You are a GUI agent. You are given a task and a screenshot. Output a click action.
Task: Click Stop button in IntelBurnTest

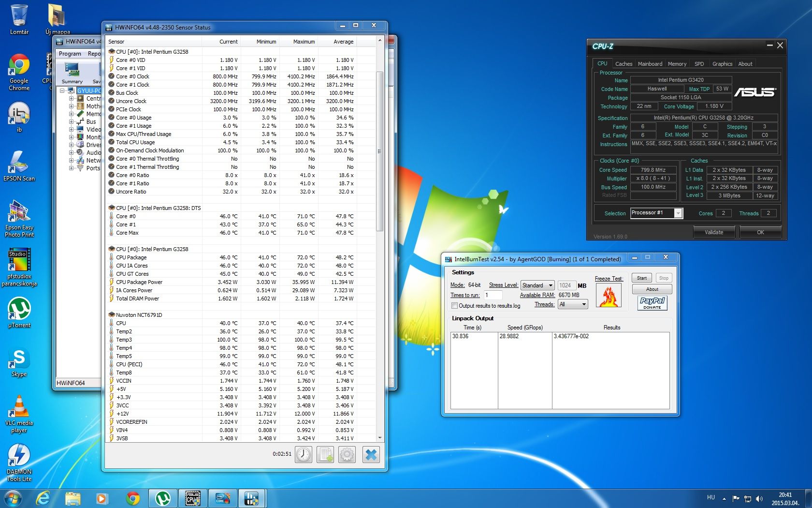point(664,278)
